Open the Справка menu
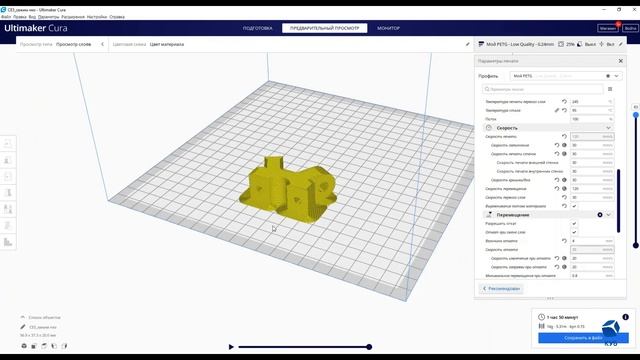The height and width of the screenshot is (360, 640). 117,17
